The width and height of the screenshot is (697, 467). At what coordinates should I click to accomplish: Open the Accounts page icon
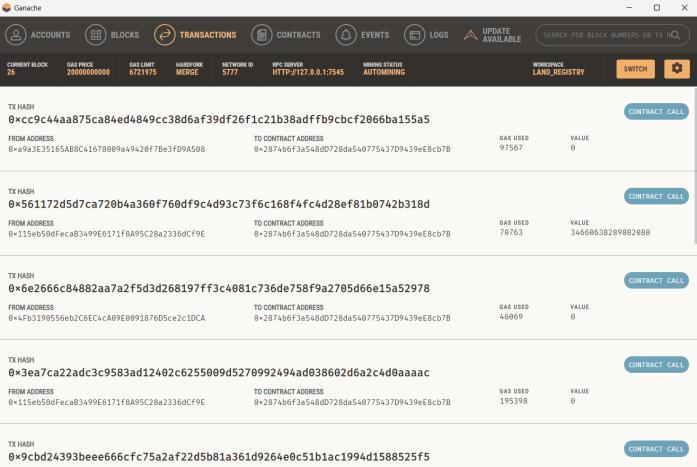coord(16,35)
